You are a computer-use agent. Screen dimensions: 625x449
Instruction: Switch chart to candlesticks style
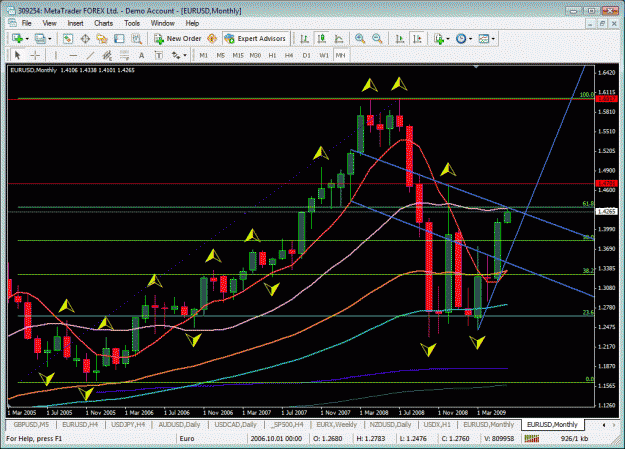(x=322, y=39)
